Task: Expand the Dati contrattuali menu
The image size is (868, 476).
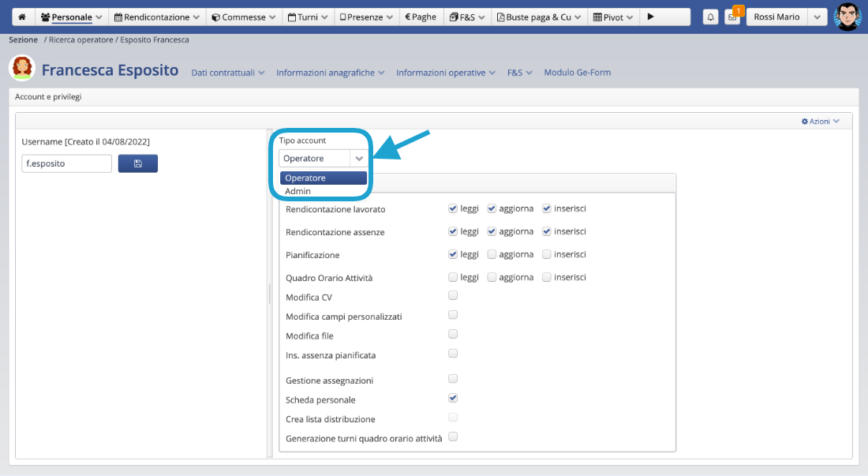Action: coord(228,73)
